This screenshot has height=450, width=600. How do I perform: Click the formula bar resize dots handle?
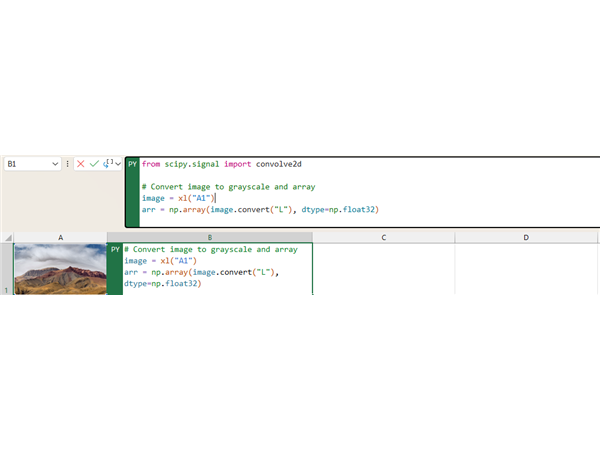click(x=67, y=163)
